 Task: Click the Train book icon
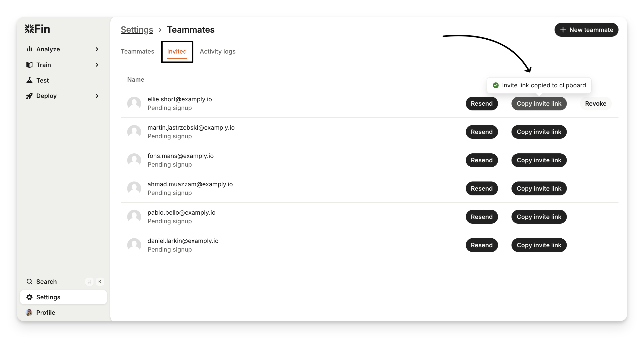(29, 65)
